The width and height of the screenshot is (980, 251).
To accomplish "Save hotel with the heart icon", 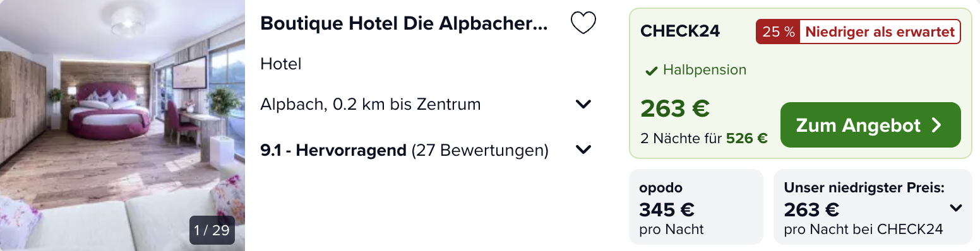I will pyautogui.click(x=583, y=23).
